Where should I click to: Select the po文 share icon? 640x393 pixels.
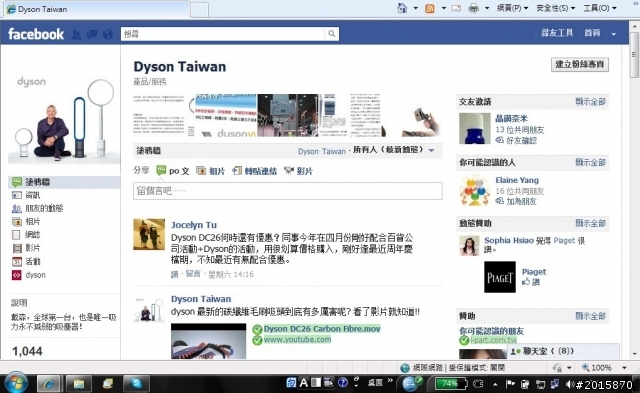tap(161, 171)
